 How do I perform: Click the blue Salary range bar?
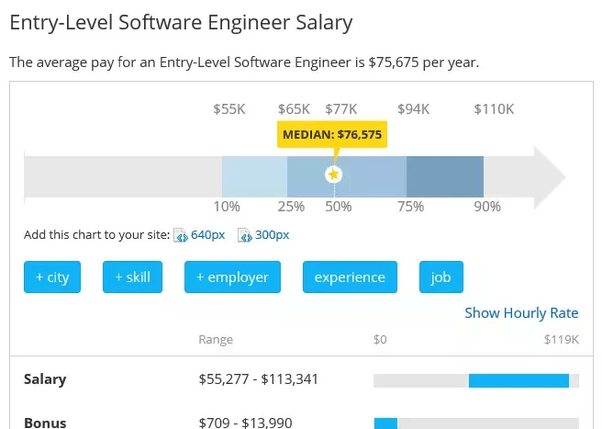pos(519,381)
